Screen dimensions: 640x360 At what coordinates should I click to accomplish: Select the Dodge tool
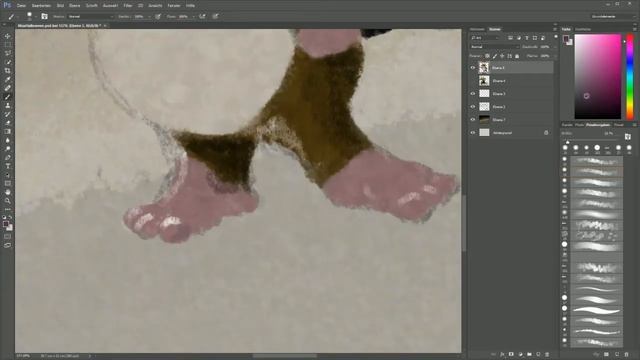tap(7, 149)
